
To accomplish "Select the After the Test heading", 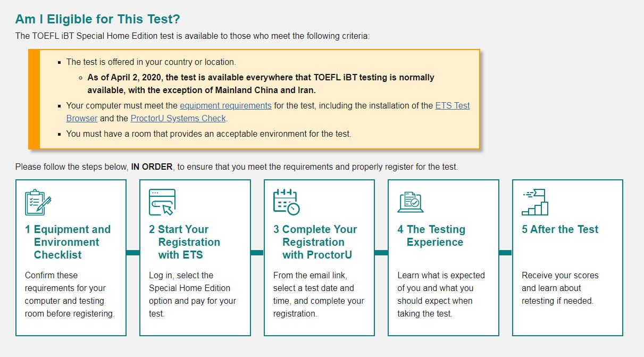I will pyautogui.click(x=560, y=229).
